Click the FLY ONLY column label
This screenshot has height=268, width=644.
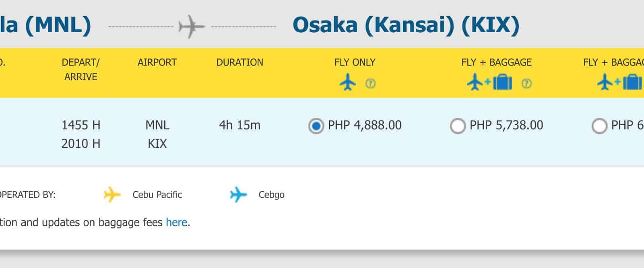pyautogui.click(x=355, y=62)
